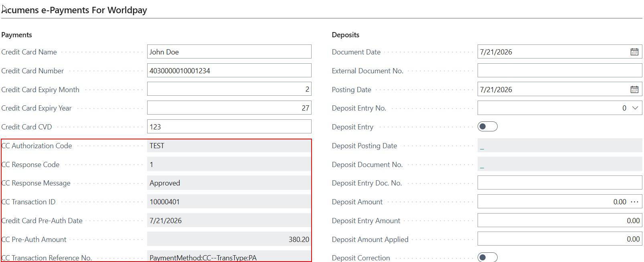The image size is (644, 262).
Task: Click the Deposit Posting Date value
Action: pos(559,145)
